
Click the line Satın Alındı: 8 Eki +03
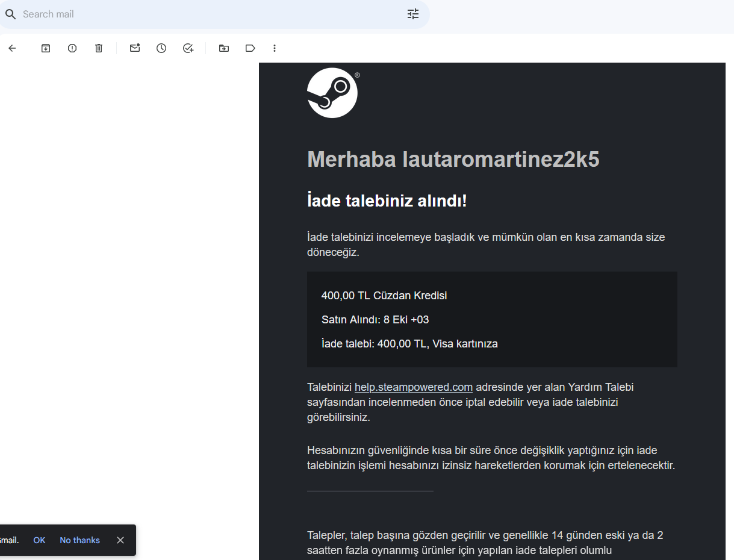(375, 320)
